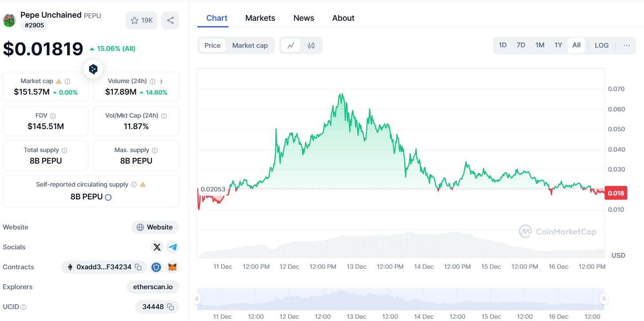
Task: Click the mini overview range chart
Action: click(x=400, y=299)
